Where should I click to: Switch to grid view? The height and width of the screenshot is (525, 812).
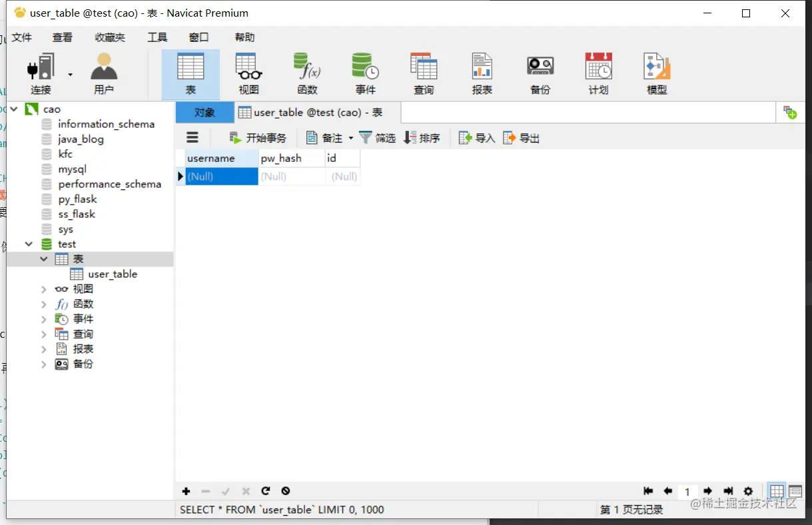click(777, 491)
